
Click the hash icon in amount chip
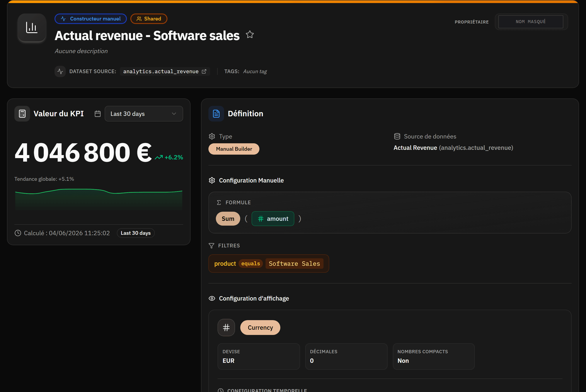[261, 219]
